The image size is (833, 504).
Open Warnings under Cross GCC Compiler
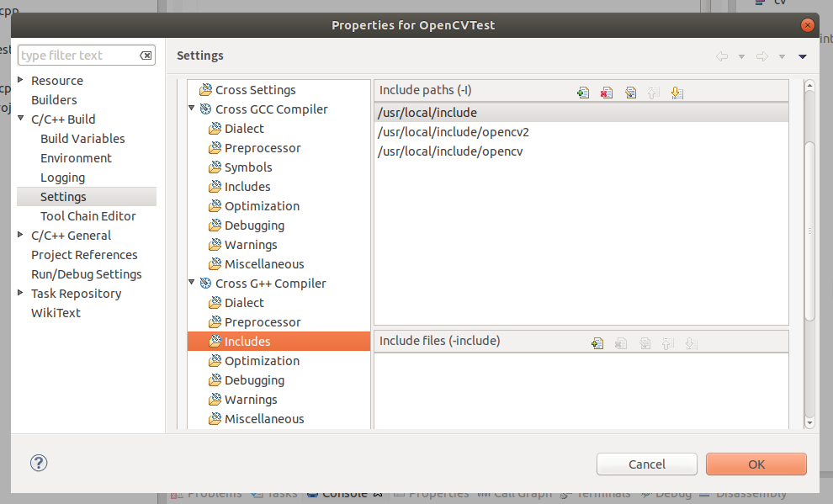(x=251, y=245)
